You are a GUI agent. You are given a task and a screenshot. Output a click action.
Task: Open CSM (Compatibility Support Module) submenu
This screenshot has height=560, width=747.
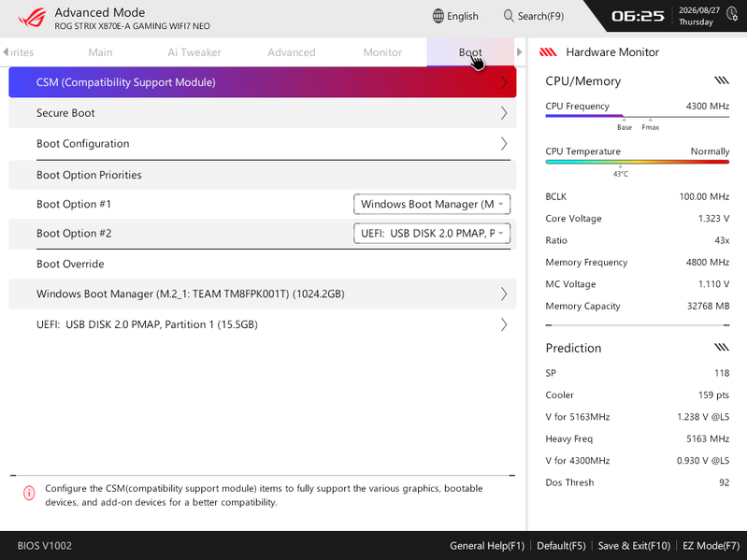click(262, 82)
